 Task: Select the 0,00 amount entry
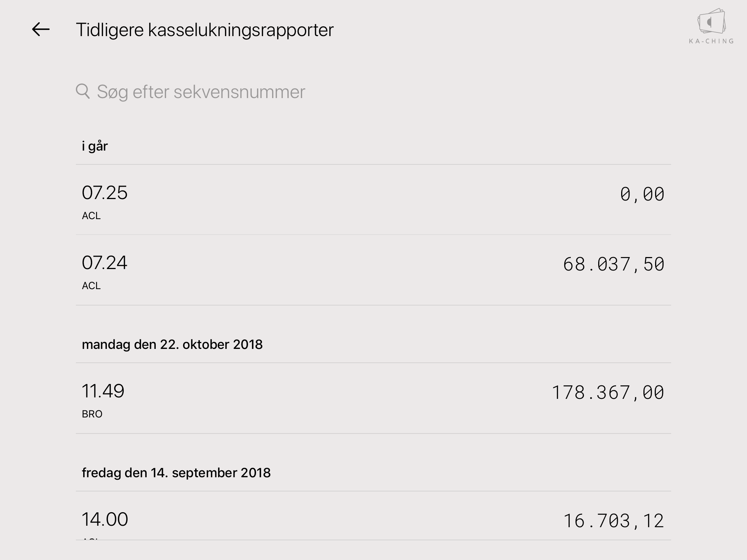[642, 194]
